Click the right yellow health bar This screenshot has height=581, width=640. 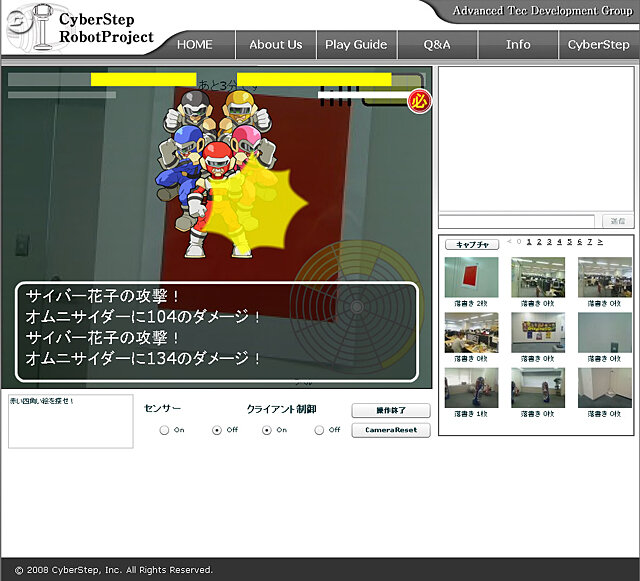pos(314,79)
